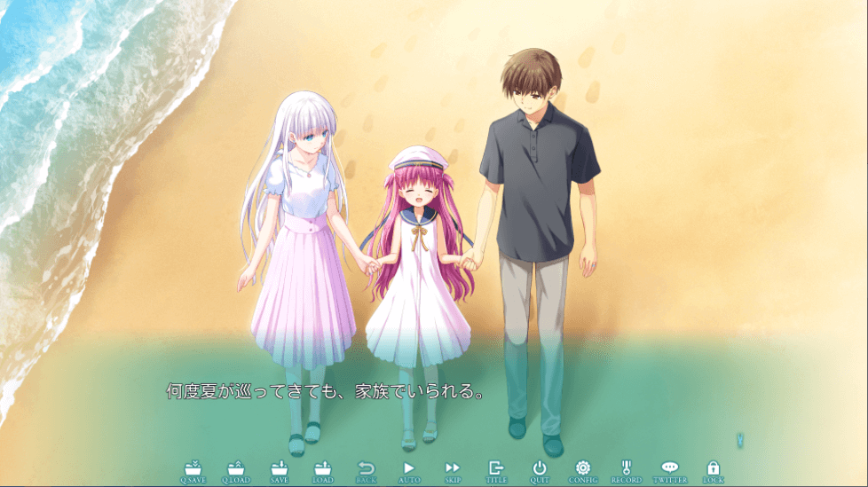Start auto-play with the AUTO button

coord(409,471)
